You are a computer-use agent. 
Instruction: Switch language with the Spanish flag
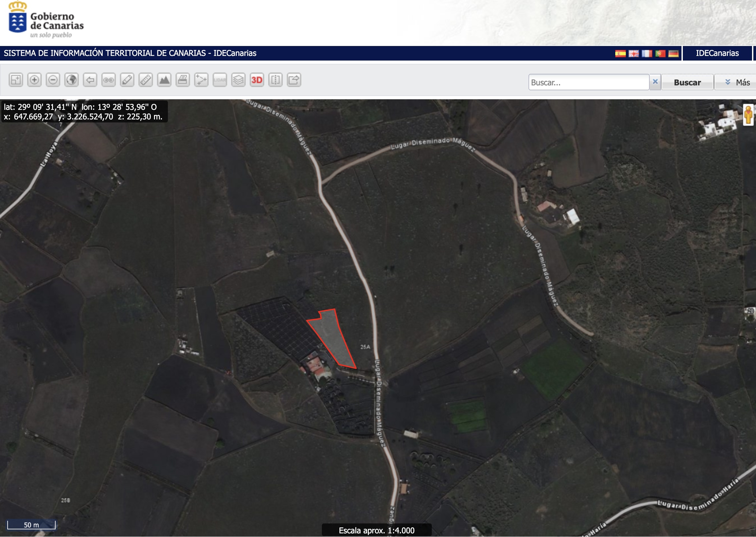coord(620,54)
